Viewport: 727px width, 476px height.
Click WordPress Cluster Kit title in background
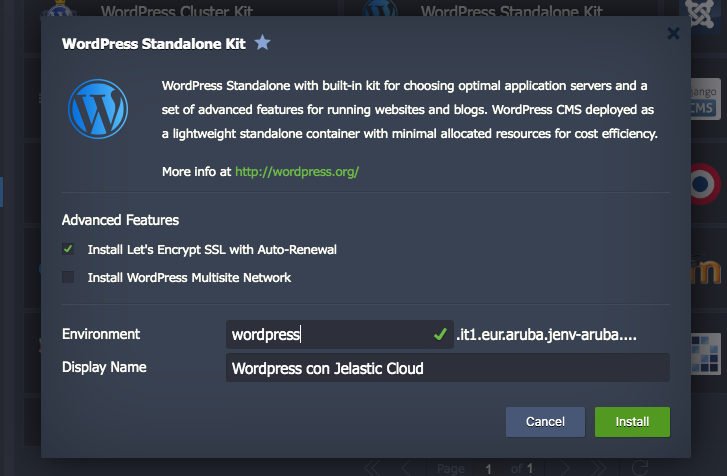coord(177,11)
